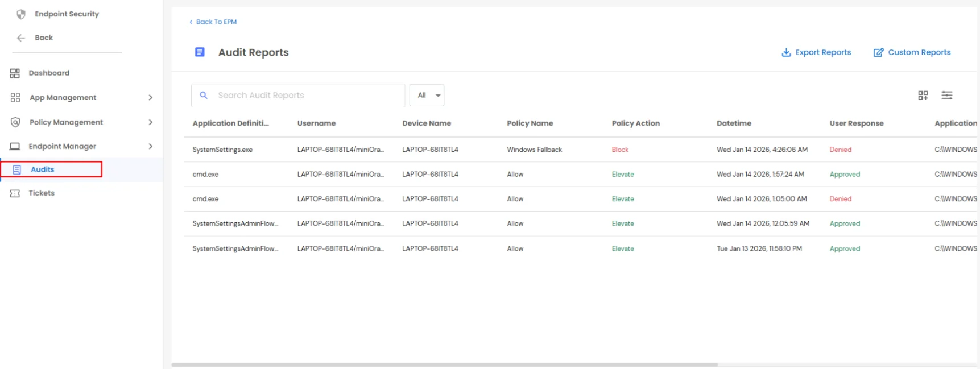Click Elevate action in Jan 13 row

coord(623,249)
